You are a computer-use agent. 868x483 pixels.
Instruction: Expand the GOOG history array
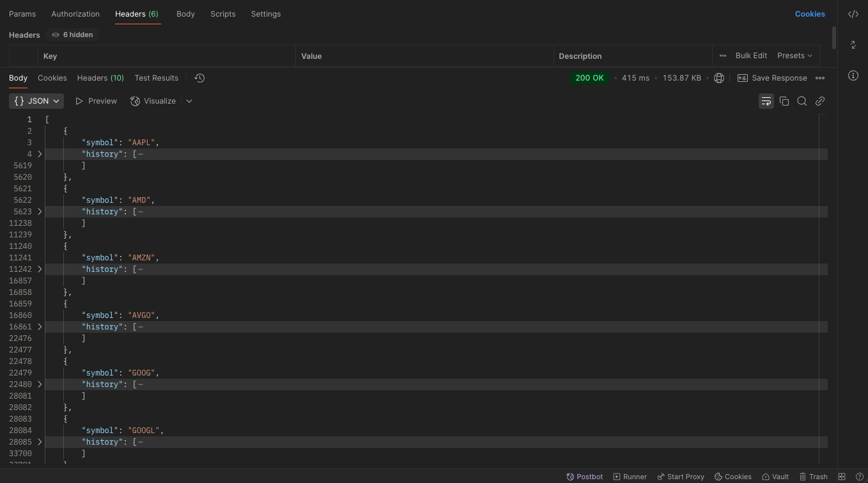pos(40,384)
